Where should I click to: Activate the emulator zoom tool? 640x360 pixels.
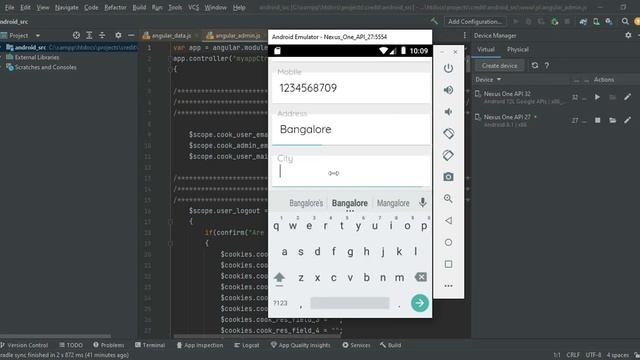point(448,199)
